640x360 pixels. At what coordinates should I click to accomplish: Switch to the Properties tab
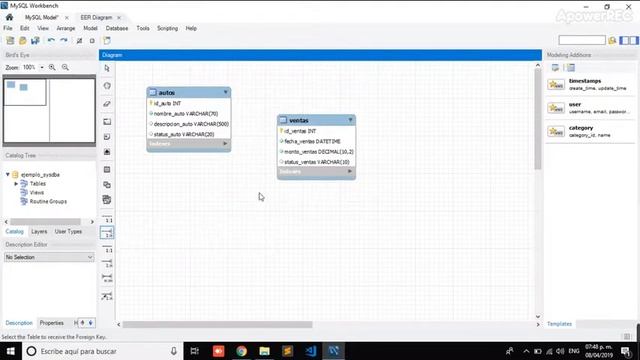tap(51, 323)
